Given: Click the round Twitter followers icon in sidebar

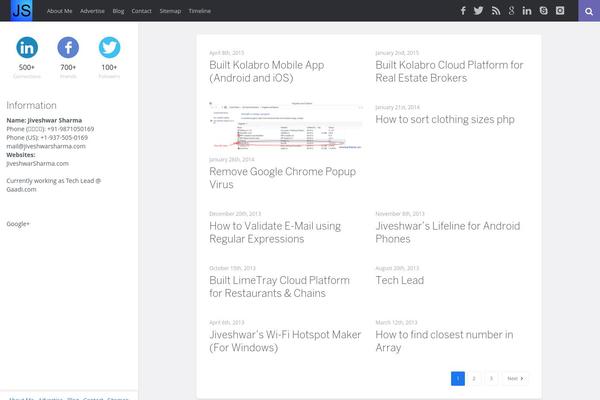Looking at the screenshot, I should point(109,47).
